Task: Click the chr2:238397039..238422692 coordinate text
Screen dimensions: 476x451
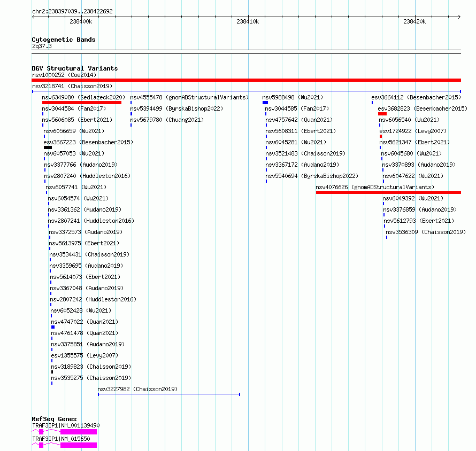Action: pos(72,11)
